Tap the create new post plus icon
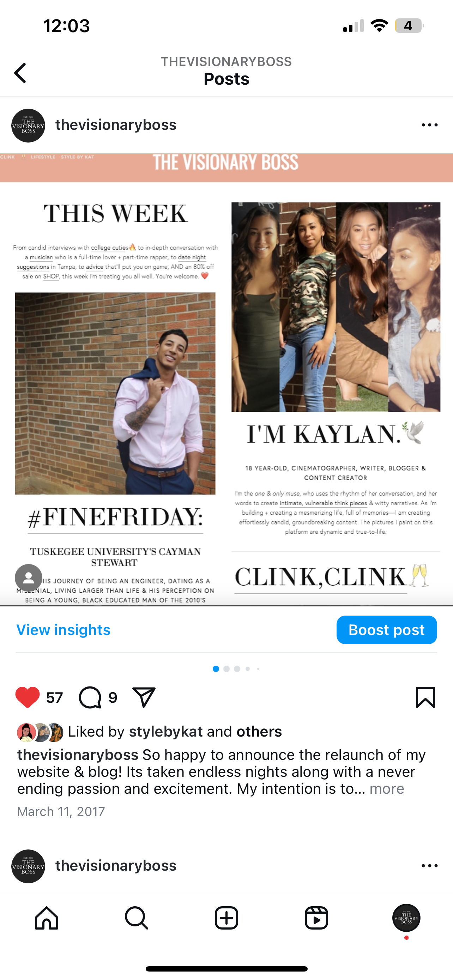 point(226,918)
